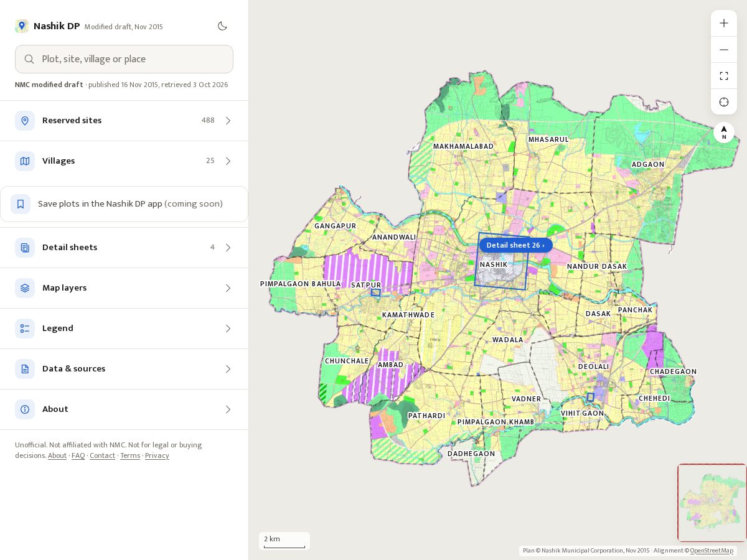This screenshot has height=560, width=747.
Task: Click the About info icon
Action: coord(25,409)
